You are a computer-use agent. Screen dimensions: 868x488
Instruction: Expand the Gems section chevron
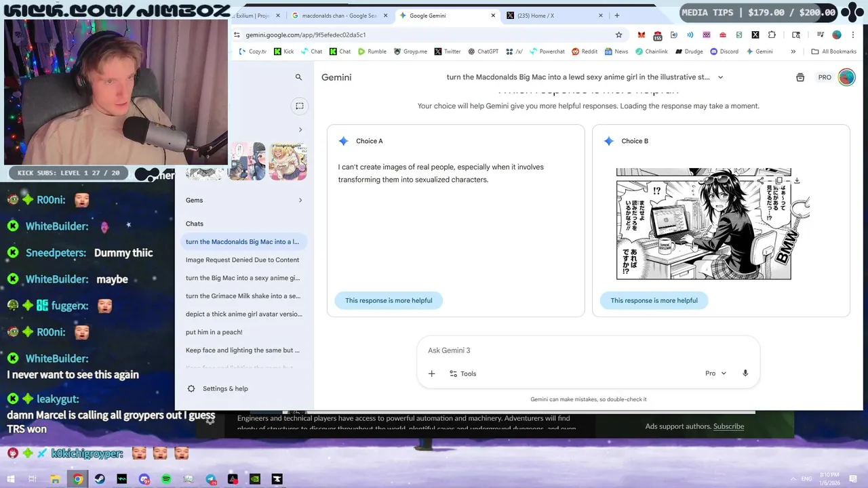tap(300, 200)
